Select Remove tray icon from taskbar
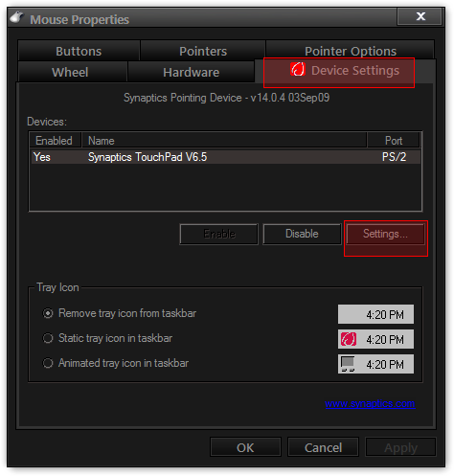The image size is (454, 476). click(x=120, y=313)
